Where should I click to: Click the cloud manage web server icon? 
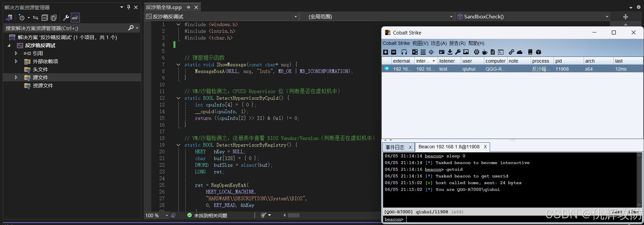point(520,52)
